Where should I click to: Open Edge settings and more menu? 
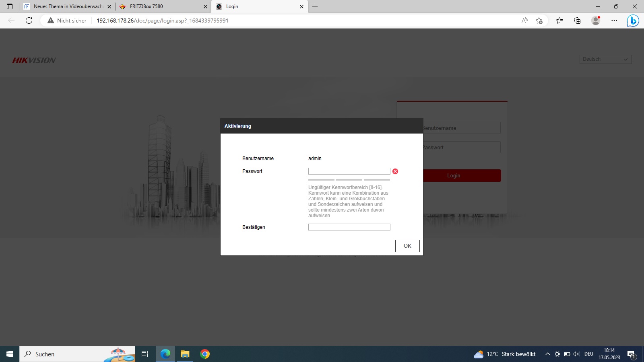(x=614, y=21)
